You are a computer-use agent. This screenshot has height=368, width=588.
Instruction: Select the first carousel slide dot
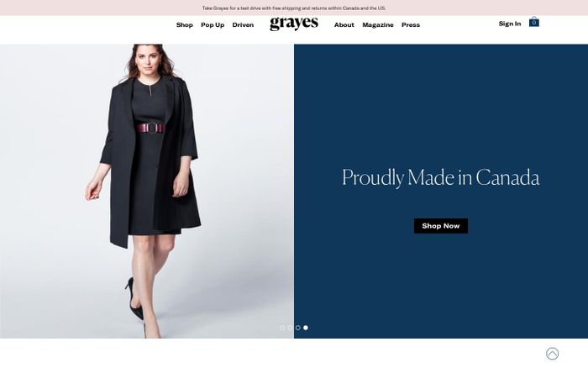pos(282,328)
